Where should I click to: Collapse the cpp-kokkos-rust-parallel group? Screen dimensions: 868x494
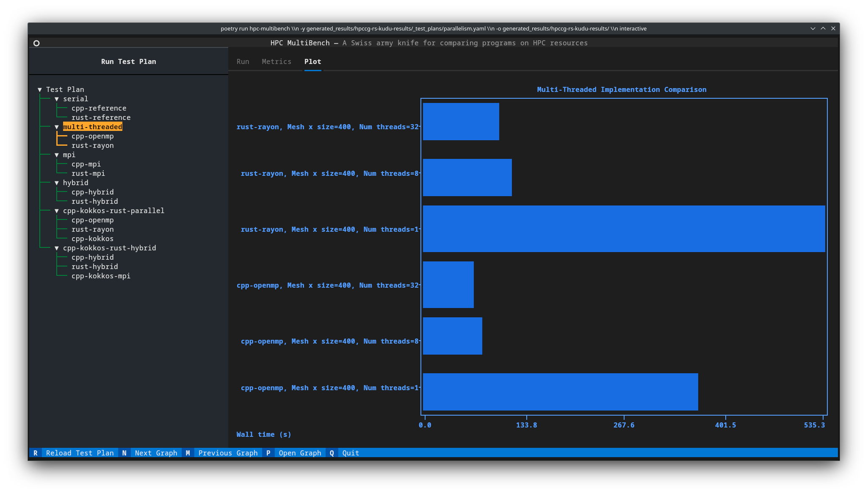coord(57,211)
